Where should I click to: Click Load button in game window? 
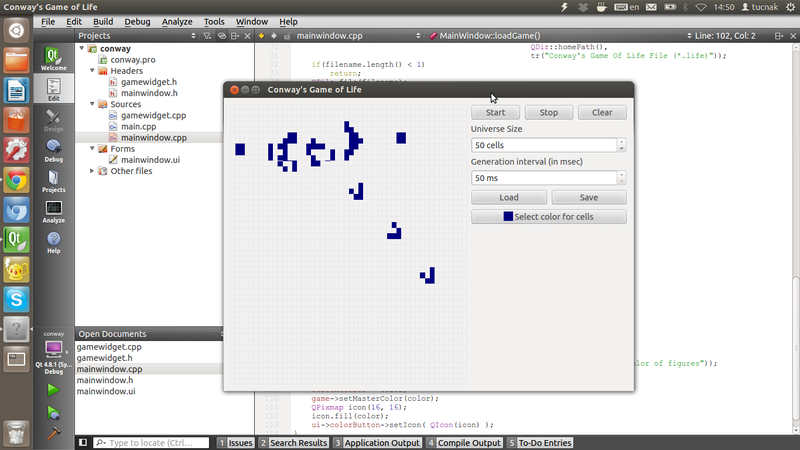[509, 197]
